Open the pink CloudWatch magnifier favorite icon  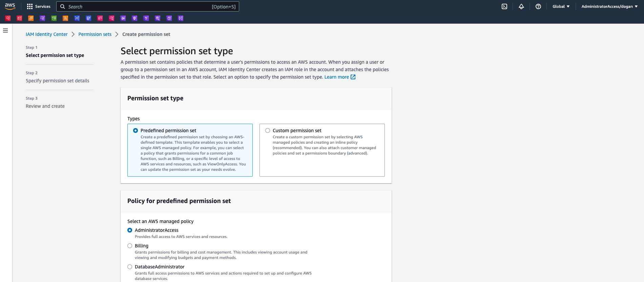(x=111, y=18)
